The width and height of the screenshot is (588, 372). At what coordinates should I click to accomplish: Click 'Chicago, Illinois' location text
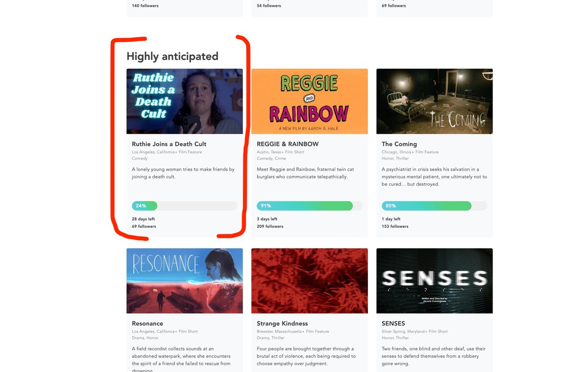click(x=396, y=152)
